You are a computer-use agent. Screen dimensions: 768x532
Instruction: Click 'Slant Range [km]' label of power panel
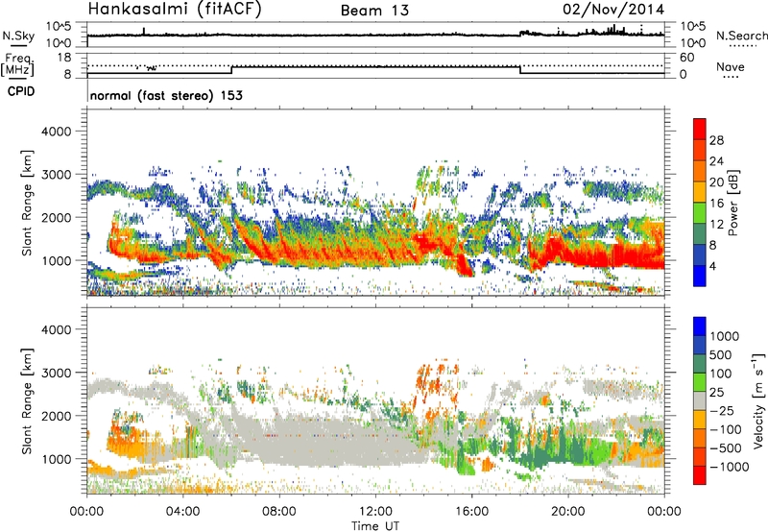pos(27,203)
